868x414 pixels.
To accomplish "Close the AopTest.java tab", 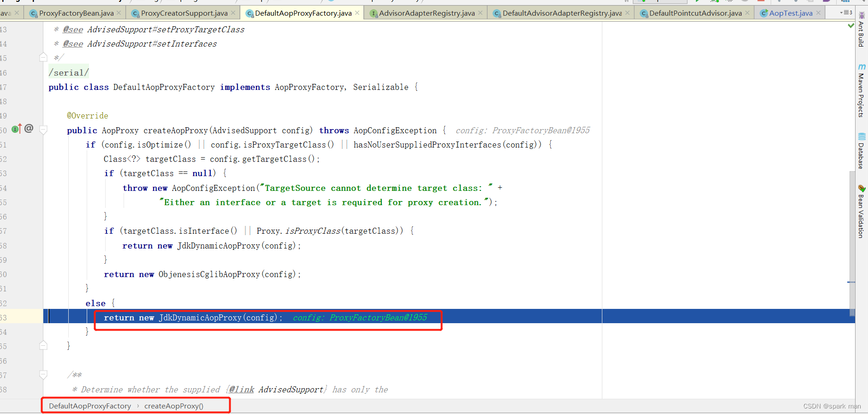I will coord(818,13).
